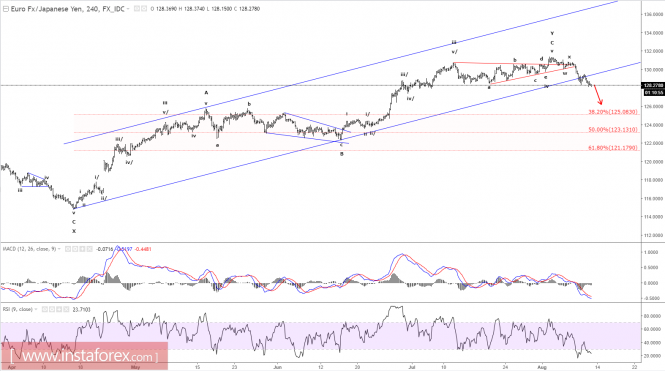
Task: Click the 136.0000 price axis label
Action: [654, 14]
